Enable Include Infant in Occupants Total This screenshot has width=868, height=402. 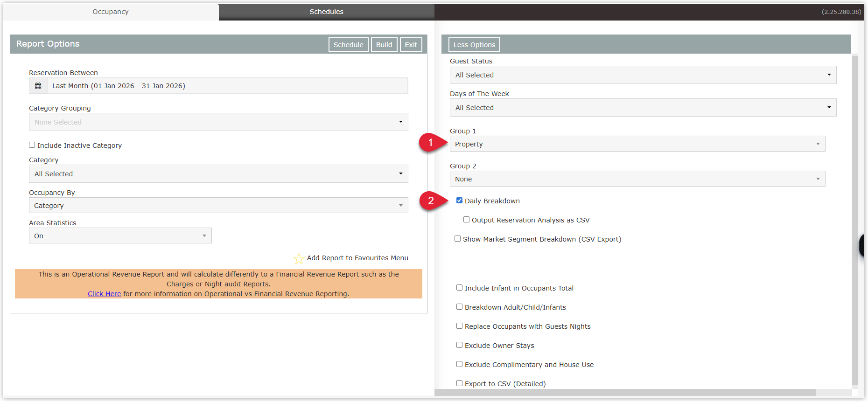(x=459, y=288)
